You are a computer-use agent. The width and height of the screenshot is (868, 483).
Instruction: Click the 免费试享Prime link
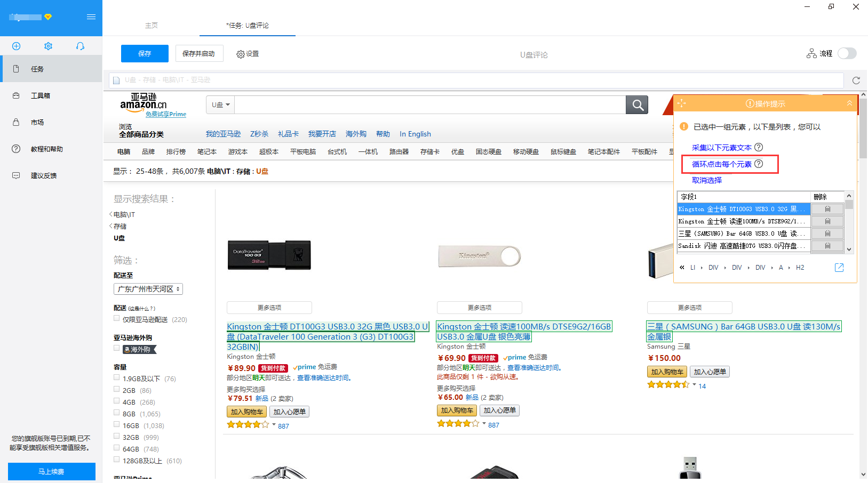click(166, 114)
